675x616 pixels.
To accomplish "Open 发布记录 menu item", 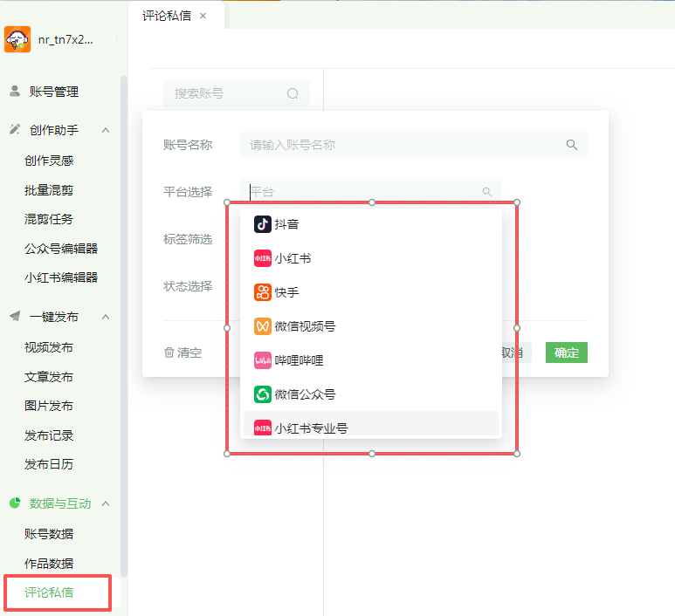I will click(x=49, y=435).
